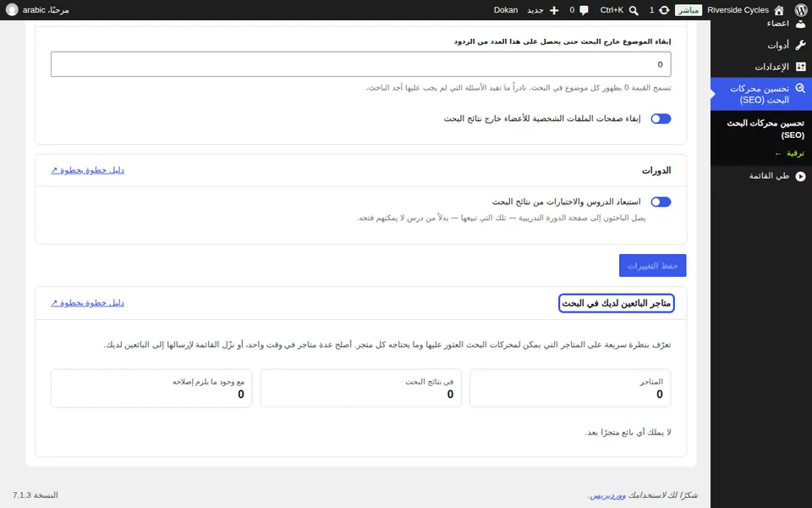Open step-by-step guide link in vendor stores section
812x508 pixels.
point(87,303)
